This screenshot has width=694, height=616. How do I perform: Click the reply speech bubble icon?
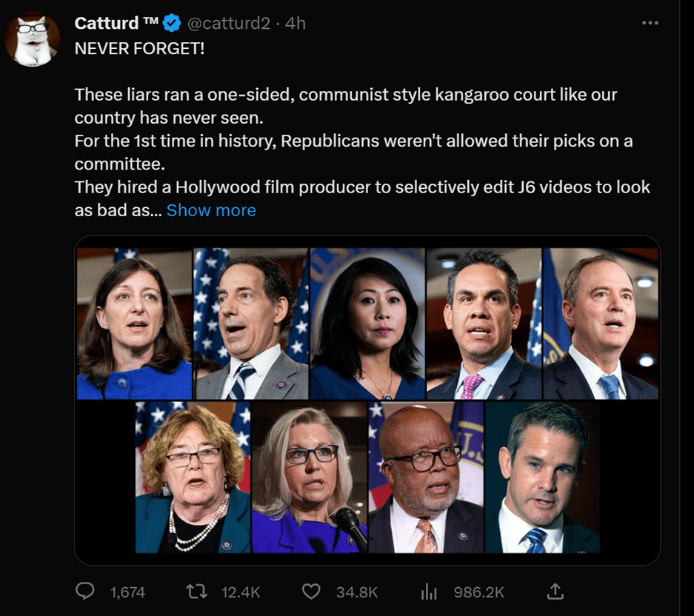point(86,591)
